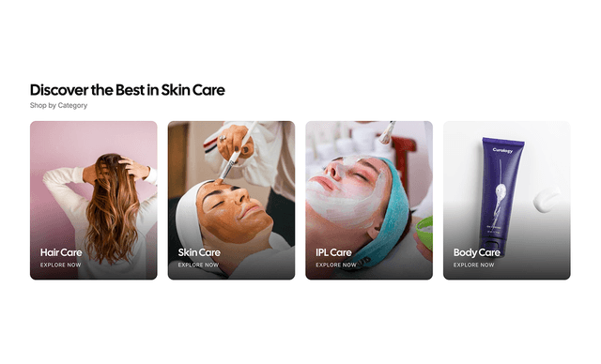Click the white cream dollop beside the tube
The width and height of the screenshot is (601, 364).
[x=546, y=199]
